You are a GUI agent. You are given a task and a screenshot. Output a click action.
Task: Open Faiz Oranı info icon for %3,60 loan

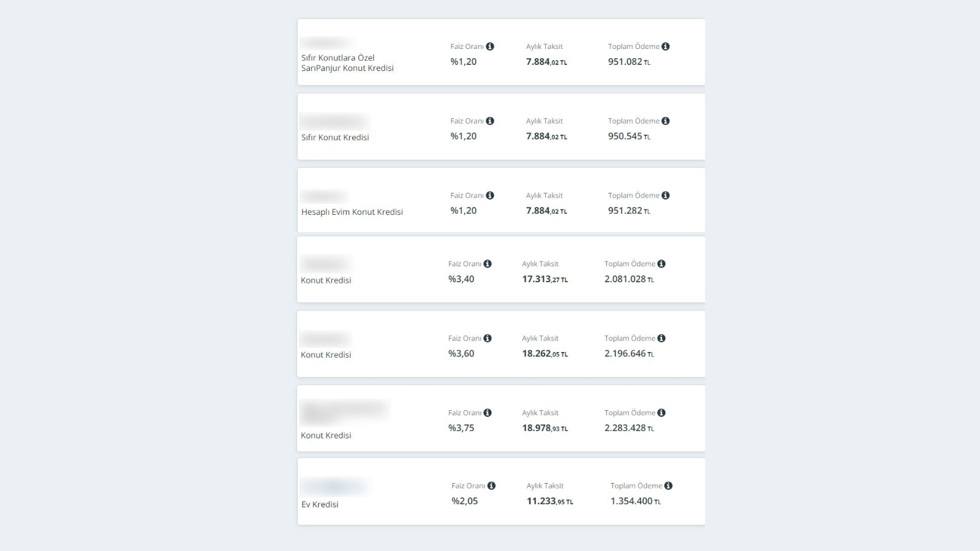pos(488,339)
